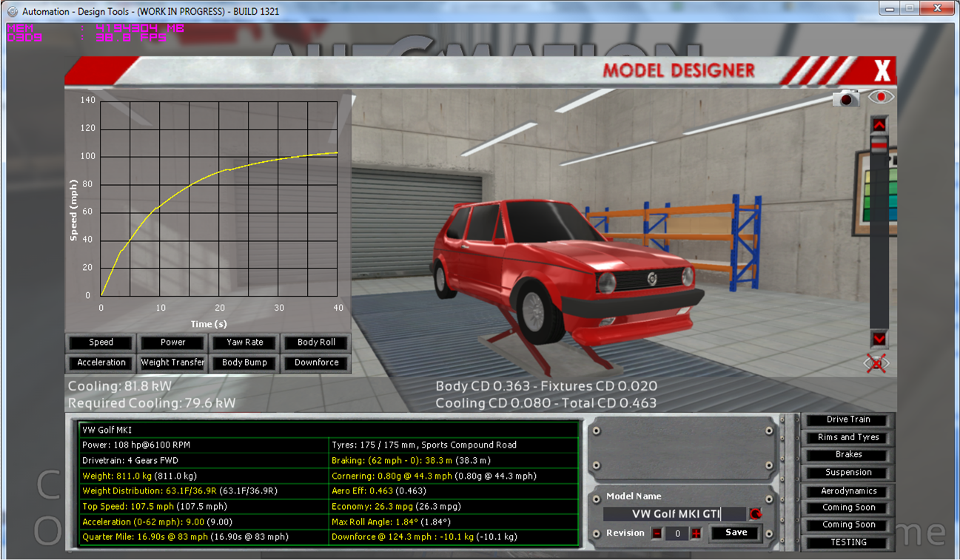
Task: Click the Model Name text field
Action: (674, 514)
